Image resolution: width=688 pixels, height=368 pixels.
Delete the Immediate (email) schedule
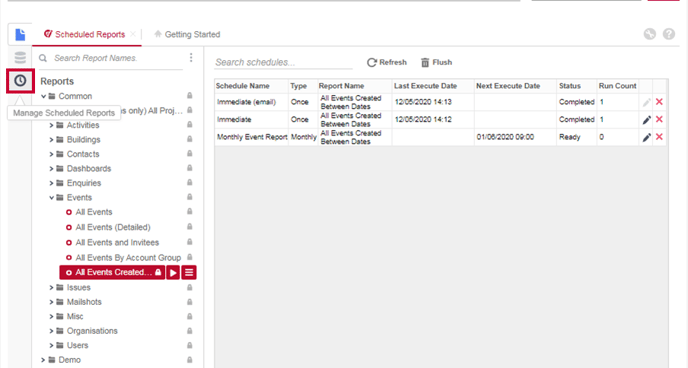pos(659,102)
